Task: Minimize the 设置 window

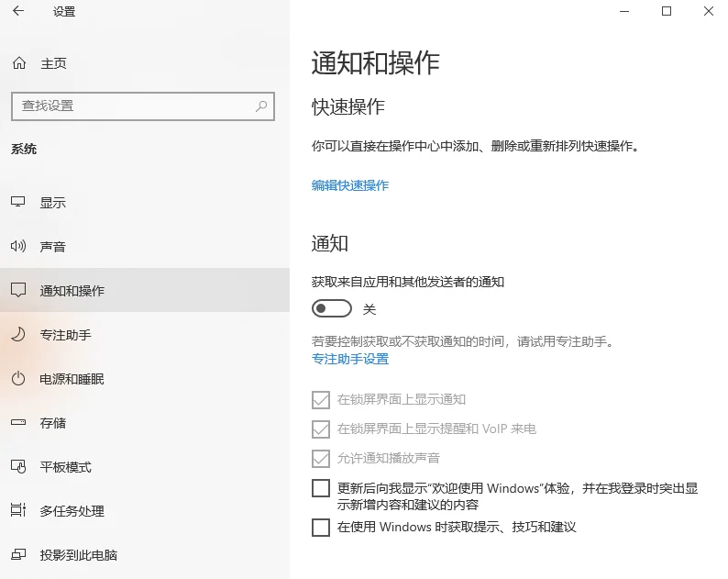Action: [x=624, y=11]
